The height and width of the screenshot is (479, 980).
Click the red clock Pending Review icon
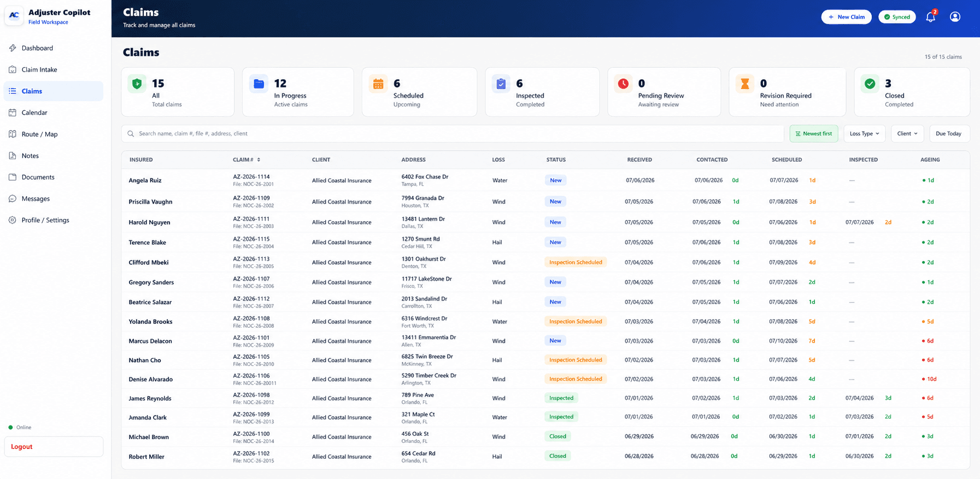[623, 84]
